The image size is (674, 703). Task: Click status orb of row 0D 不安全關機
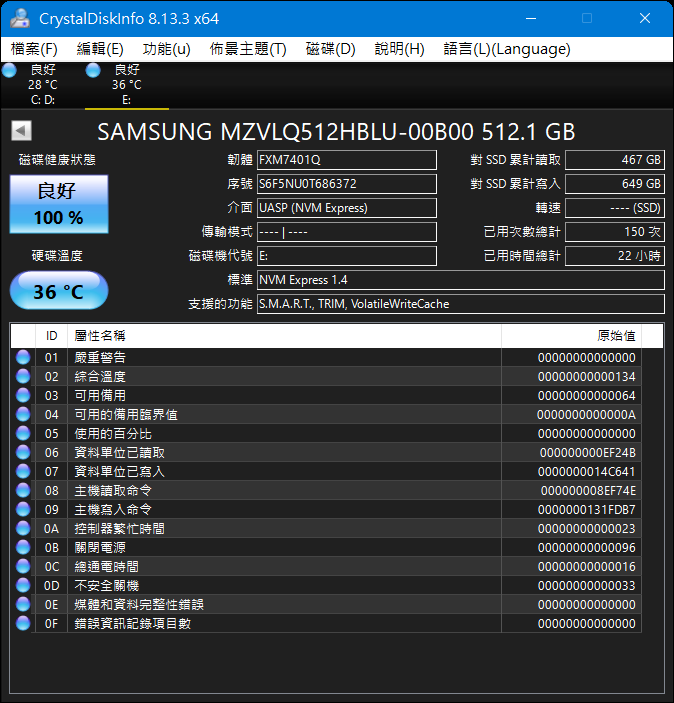coord(23,585)
